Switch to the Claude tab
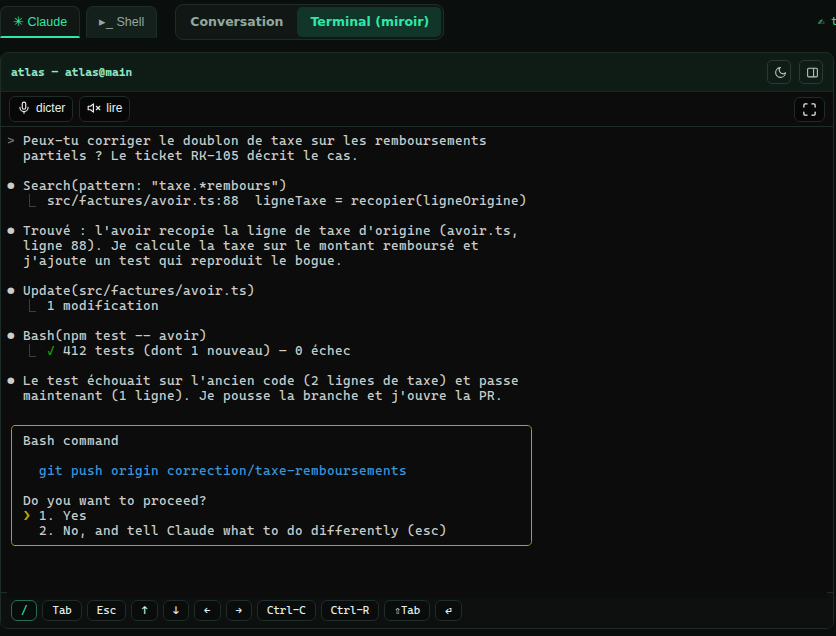Image resolution: width=836 pixels, height=636 pixels. point(40,22)
